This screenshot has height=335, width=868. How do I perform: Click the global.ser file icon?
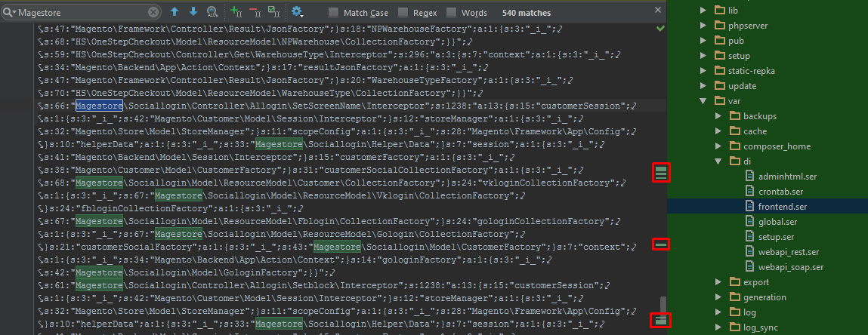pyautogui.click(x=750, y=222)
